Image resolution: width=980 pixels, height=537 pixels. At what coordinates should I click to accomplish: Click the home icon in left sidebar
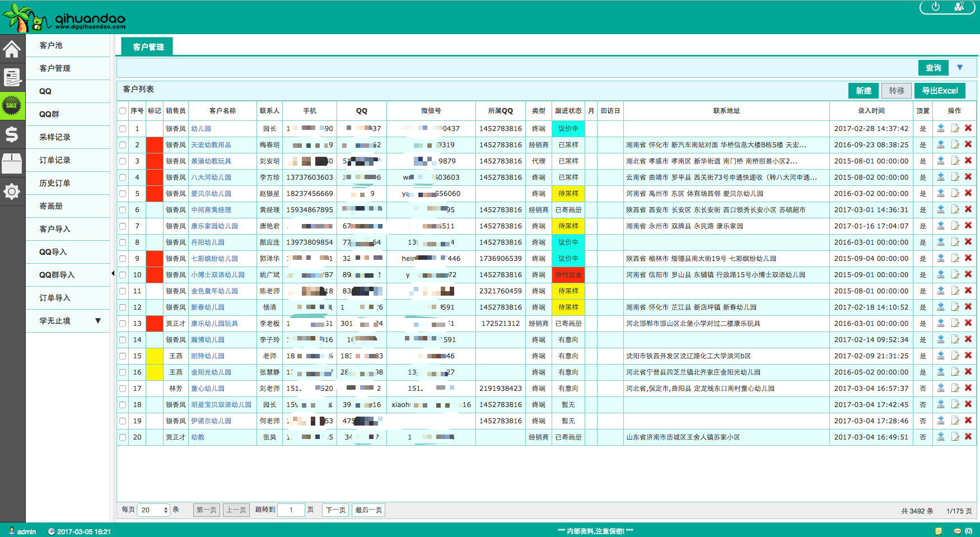click(x=12, y=49)
